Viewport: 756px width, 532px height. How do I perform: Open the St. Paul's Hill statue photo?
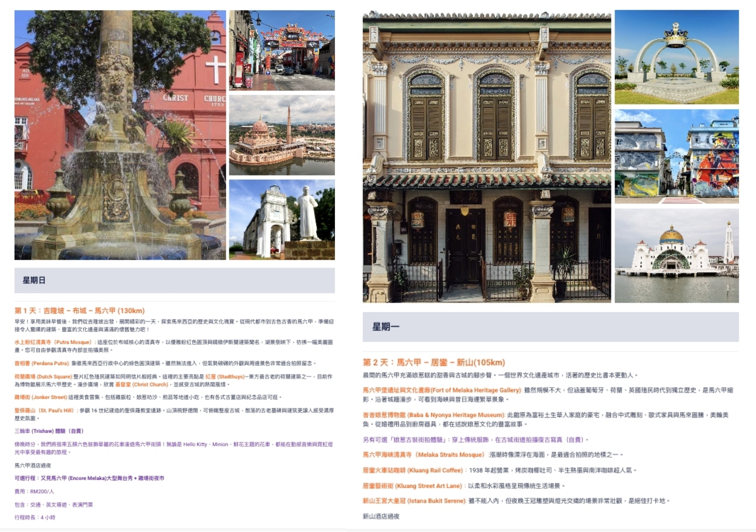282,220
